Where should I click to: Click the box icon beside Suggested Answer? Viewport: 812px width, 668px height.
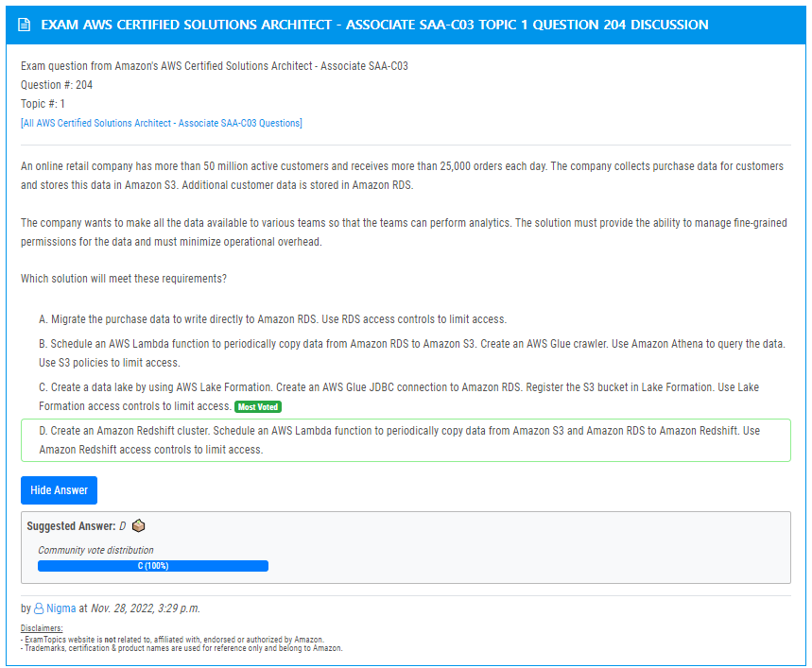click(x=138, y=525)
